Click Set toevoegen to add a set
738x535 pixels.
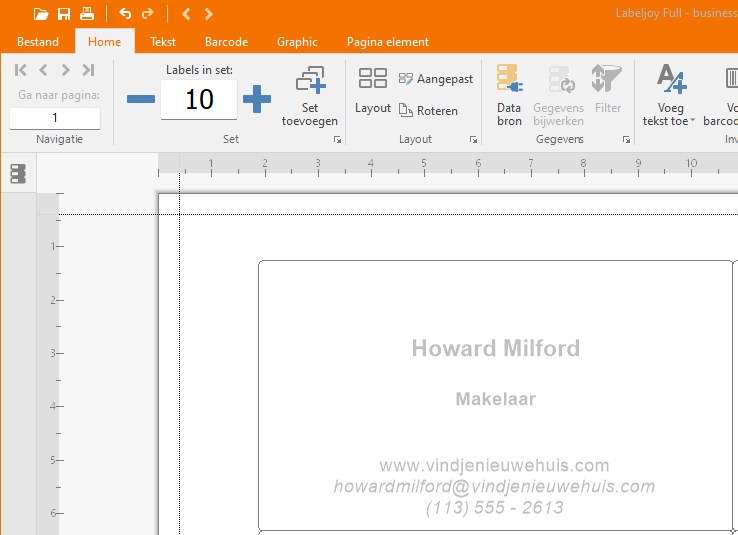coord(310,96)
